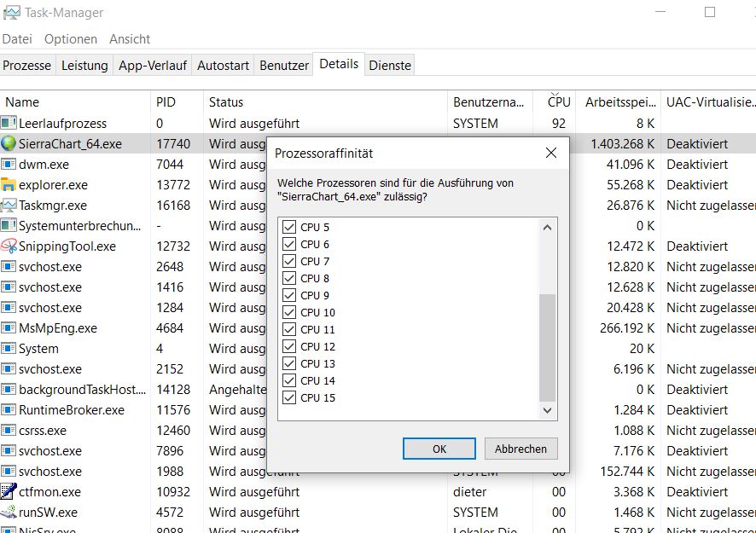Click the SierraChart_64.exe process icon
Viewport: 756px width, 533px height.
pos(9,144)
